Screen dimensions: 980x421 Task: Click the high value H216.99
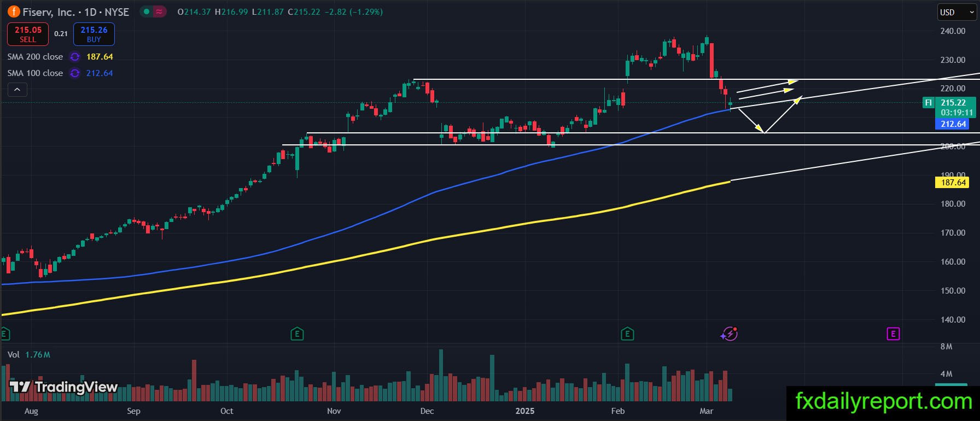click(231, 12)
